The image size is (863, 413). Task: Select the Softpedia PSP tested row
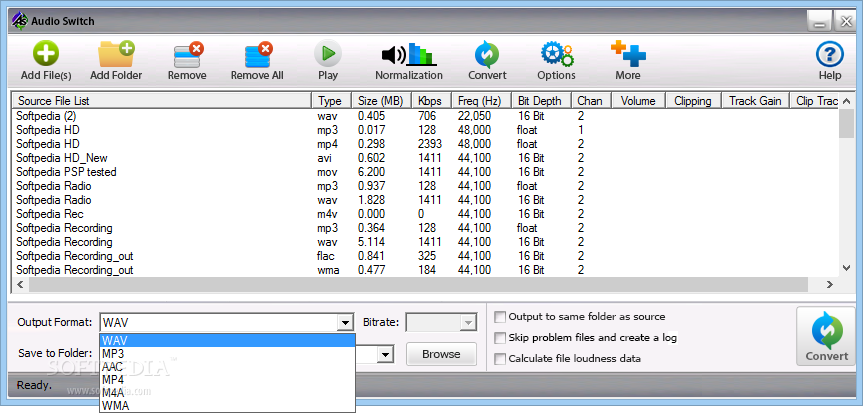click(x=425, y=172)
